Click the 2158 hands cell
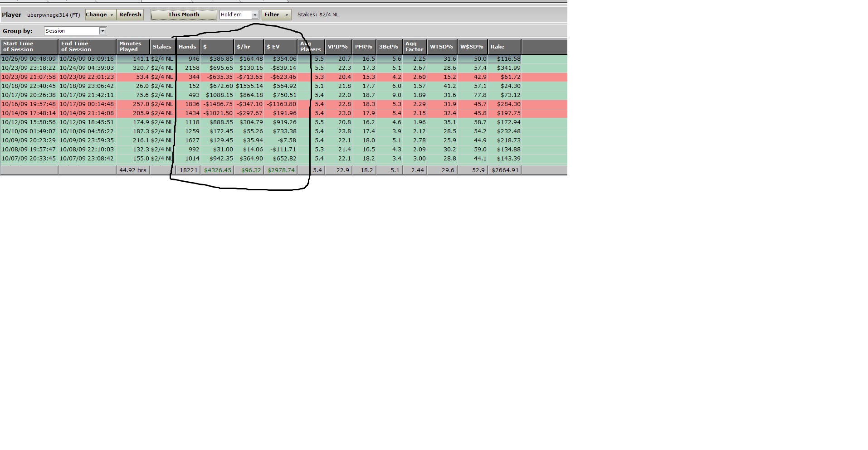This screenshot has height=450, width=868. [x=188, y=68]
